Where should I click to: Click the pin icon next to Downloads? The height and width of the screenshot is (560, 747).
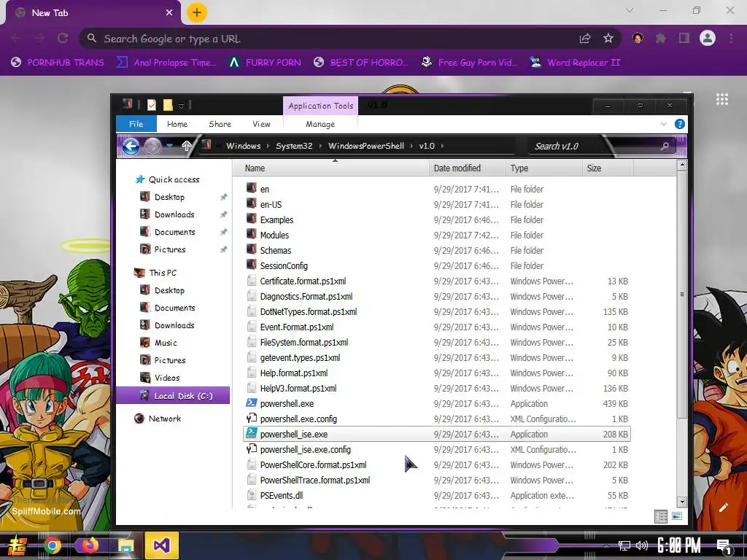pos(223,215)
